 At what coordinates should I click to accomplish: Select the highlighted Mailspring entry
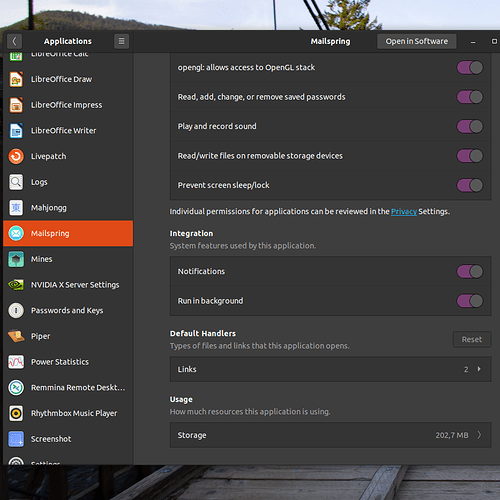click(x=68, y=233)
